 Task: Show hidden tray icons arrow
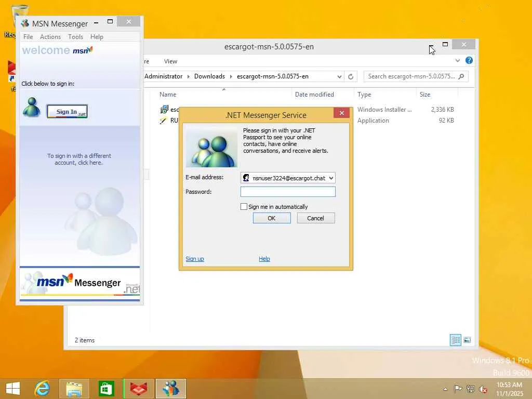pyautogui.click(x=445, y=389)
